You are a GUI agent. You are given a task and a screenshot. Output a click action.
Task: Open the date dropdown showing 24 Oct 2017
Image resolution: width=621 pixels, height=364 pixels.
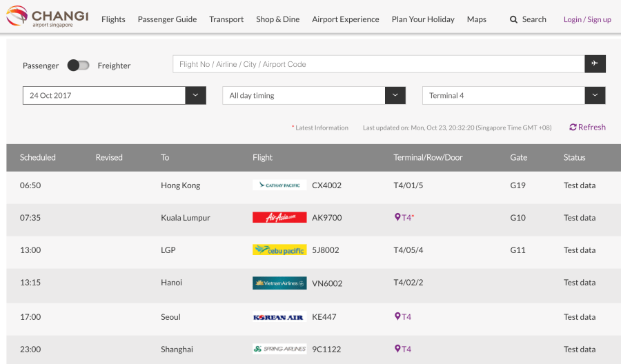(x=195, y=96)
